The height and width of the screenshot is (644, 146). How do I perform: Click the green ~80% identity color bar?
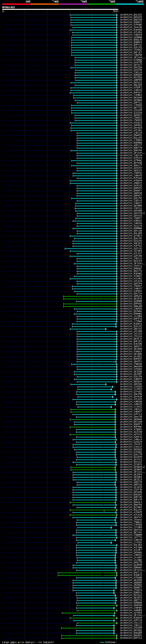click(101, 4)
